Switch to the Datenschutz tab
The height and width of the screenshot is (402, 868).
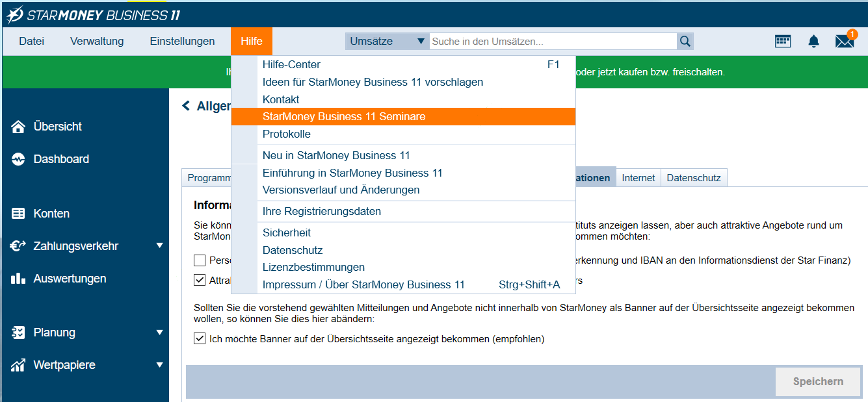(x=694, y=177)
